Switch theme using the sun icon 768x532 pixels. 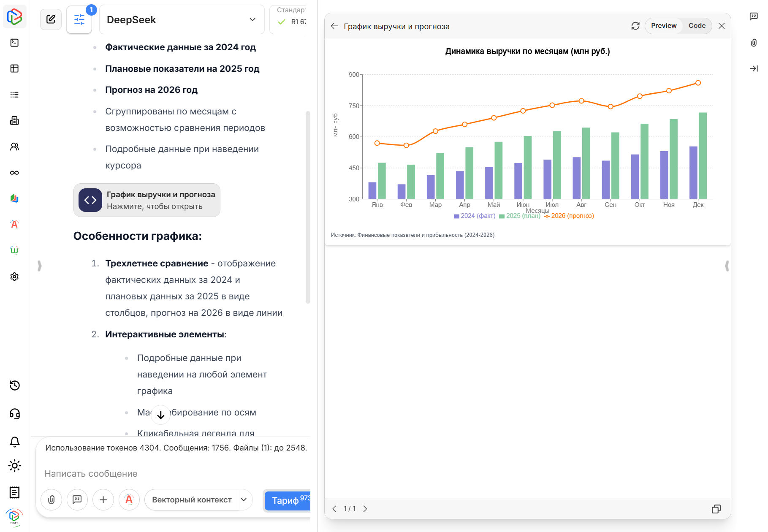pos(14,466)
